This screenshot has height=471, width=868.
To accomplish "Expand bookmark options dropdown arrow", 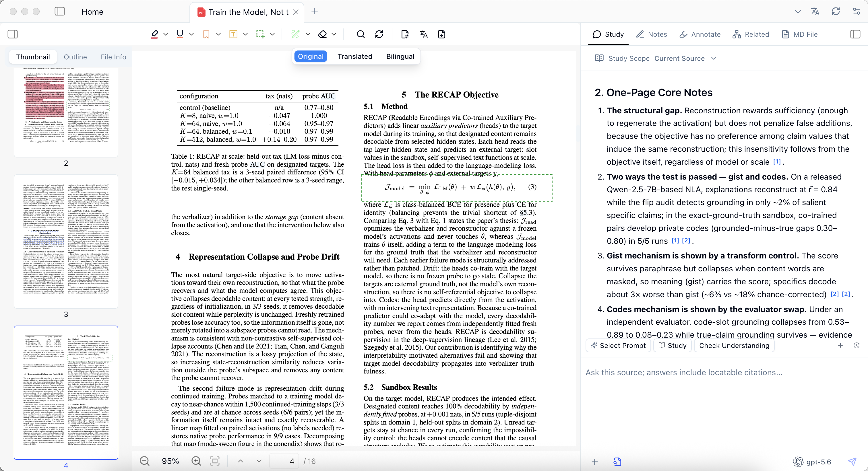I will 218,34.
